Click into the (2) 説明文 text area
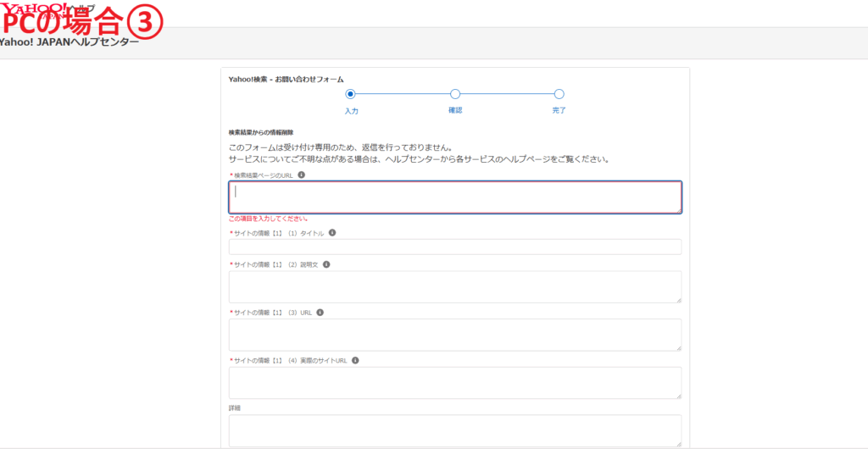The image size is (868, 449). [x=455, y=287]
